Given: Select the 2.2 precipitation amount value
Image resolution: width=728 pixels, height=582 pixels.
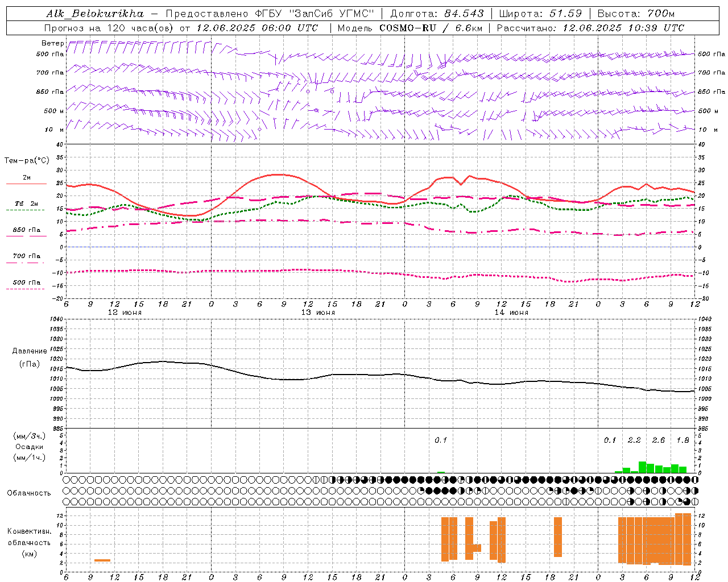Looking at the screenshot, I should (634, 440).
